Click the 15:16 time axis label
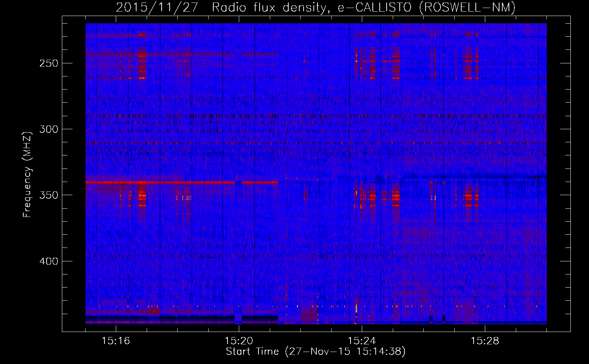This screenshot has width=589, height=364. pyautogui.click(x=116, y=341)
